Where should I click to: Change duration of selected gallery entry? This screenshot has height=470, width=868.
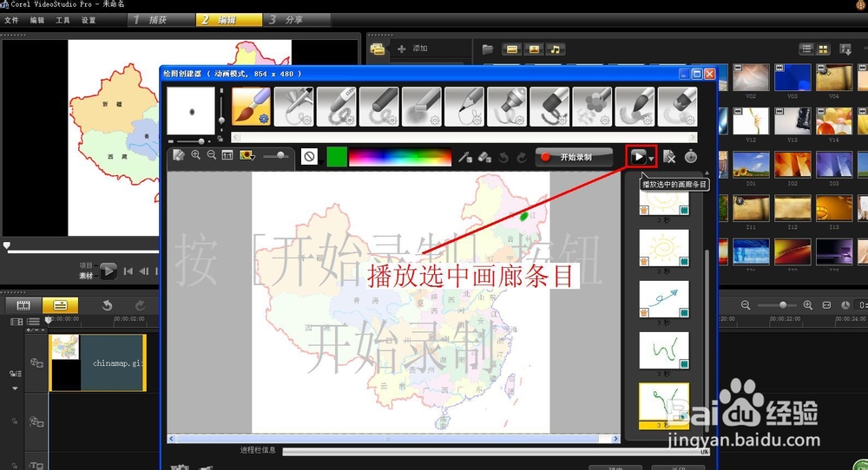point(690,157)
